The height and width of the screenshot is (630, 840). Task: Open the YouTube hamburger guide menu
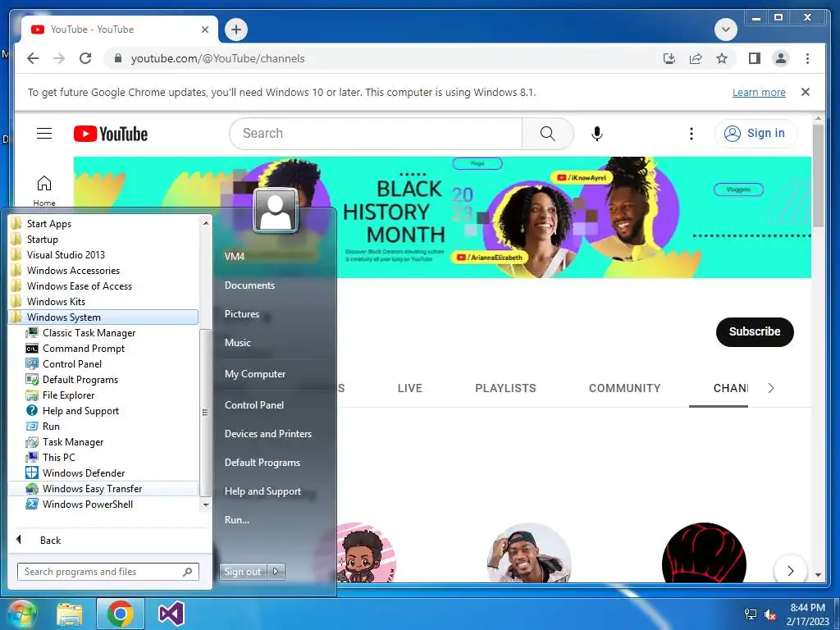(44, 134)
